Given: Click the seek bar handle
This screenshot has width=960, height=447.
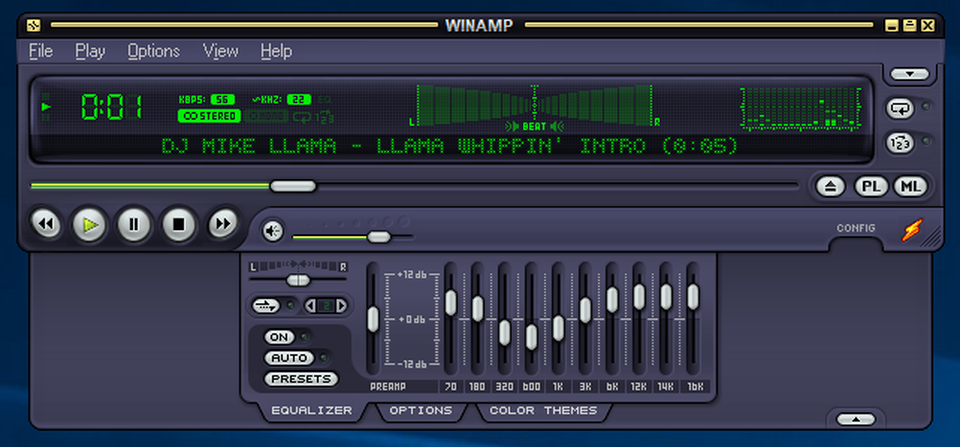Looking at the screenshot, I should 293,186.
